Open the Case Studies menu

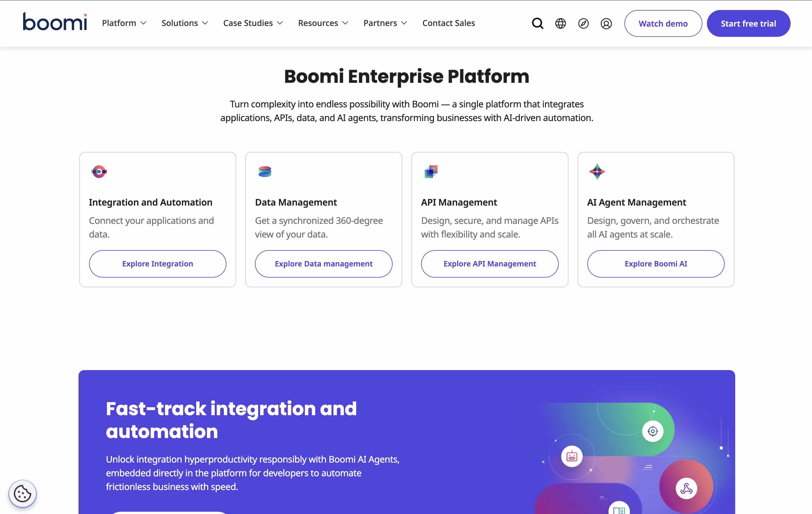[253, 23]
